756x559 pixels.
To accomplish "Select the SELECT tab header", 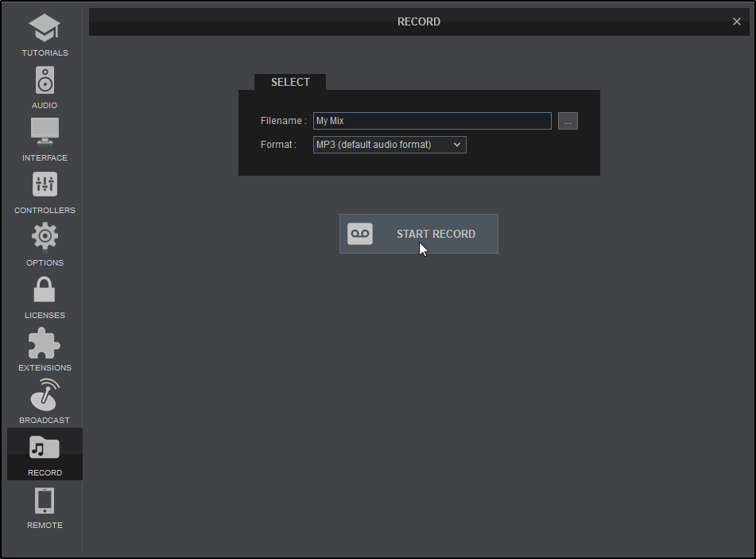I will click(290, 82).
